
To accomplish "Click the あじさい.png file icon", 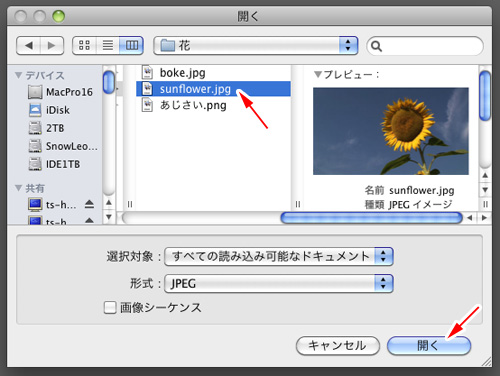I will (x=147, y=105).
